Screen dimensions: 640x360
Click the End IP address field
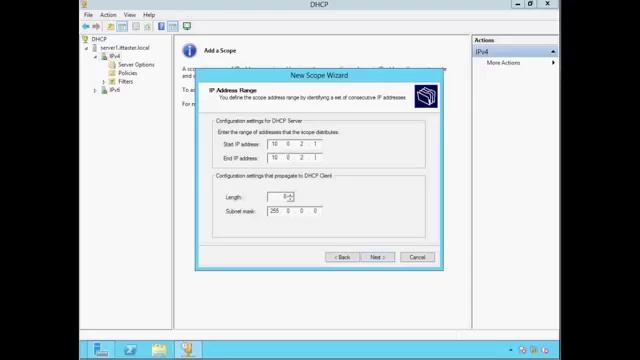[x=294, y=158]
